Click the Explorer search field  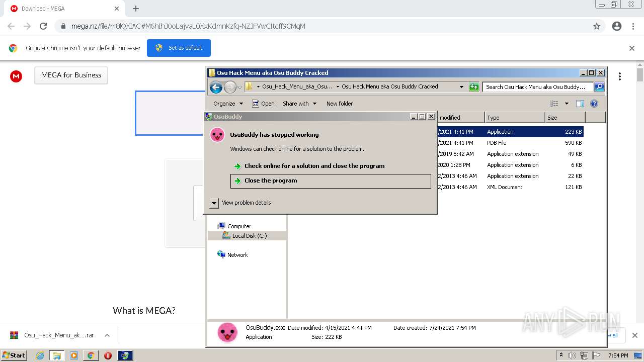[537, 87]
